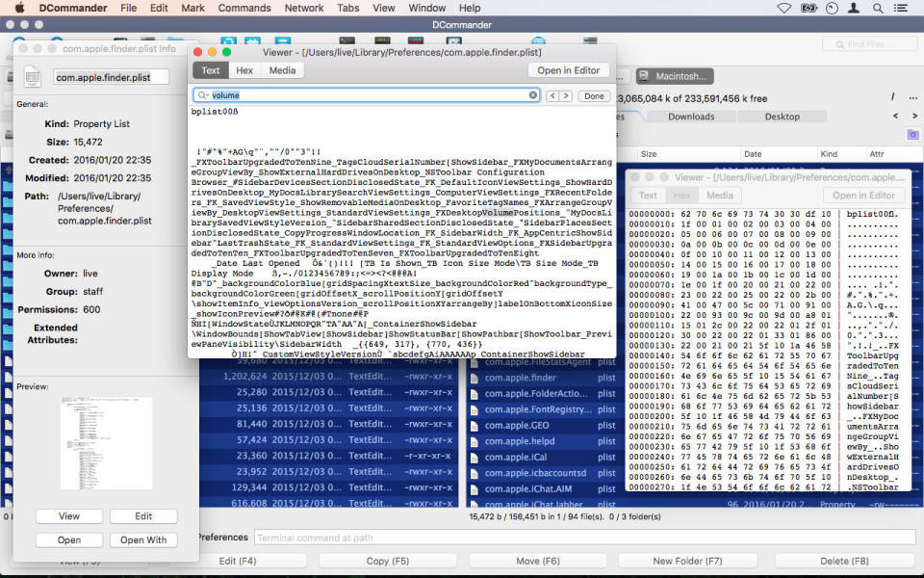Go to previous search match
The height and width of the screenshot is (578, 924).
[x=552, y=96]
